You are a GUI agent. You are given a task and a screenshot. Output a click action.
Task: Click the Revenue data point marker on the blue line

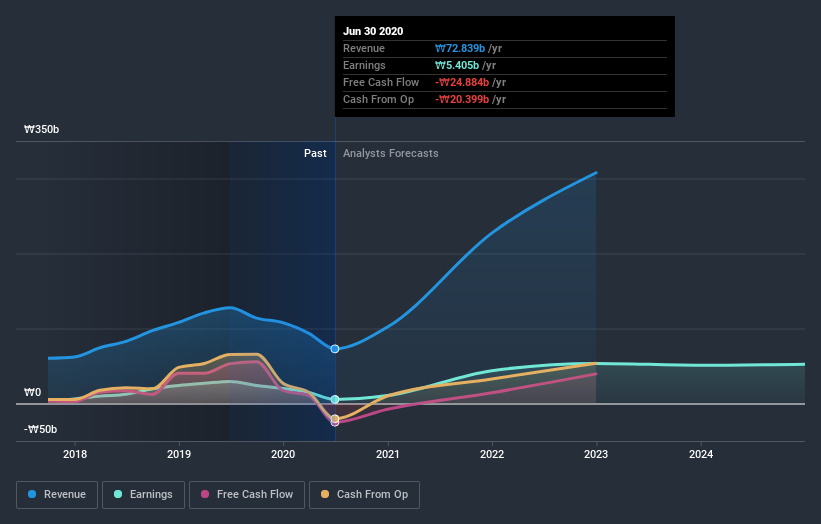(335, 349)
